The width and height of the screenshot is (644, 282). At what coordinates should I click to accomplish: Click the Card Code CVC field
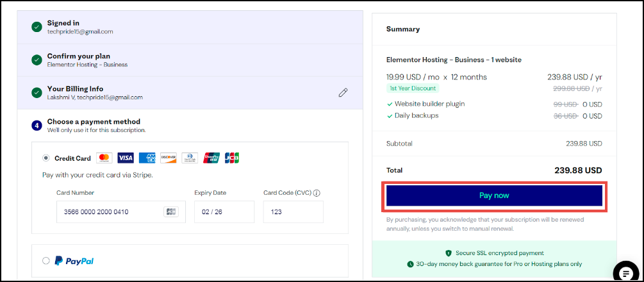293,211
